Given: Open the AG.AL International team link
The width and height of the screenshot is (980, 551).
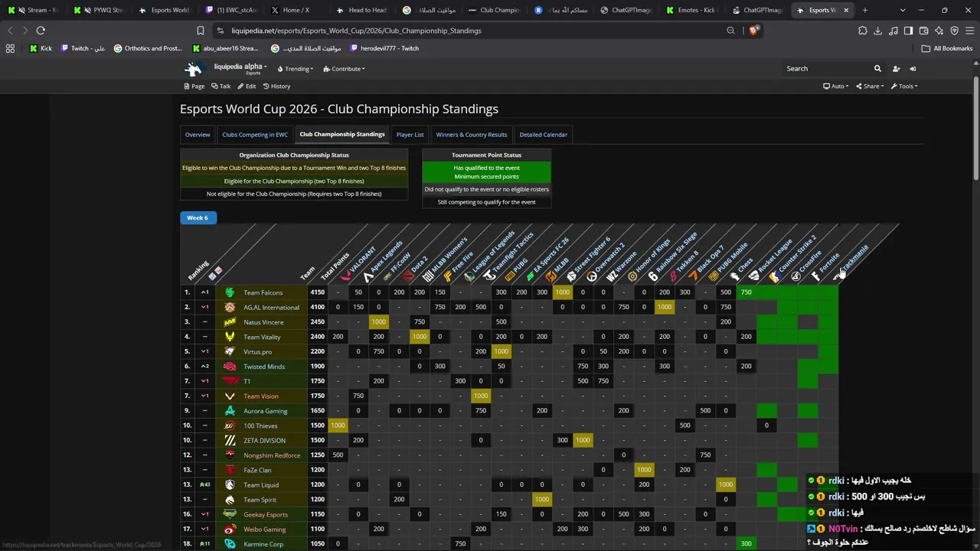Looking at the screenshot, I should pyautogui.click(x=272, y=308).
